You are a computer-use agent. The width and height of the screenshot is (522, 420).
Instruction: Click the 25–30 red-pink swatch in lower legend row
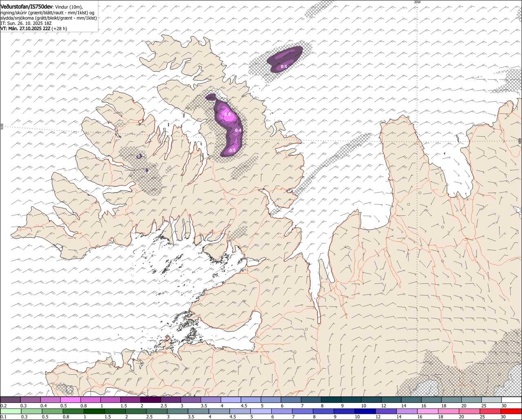pos(490,411)
